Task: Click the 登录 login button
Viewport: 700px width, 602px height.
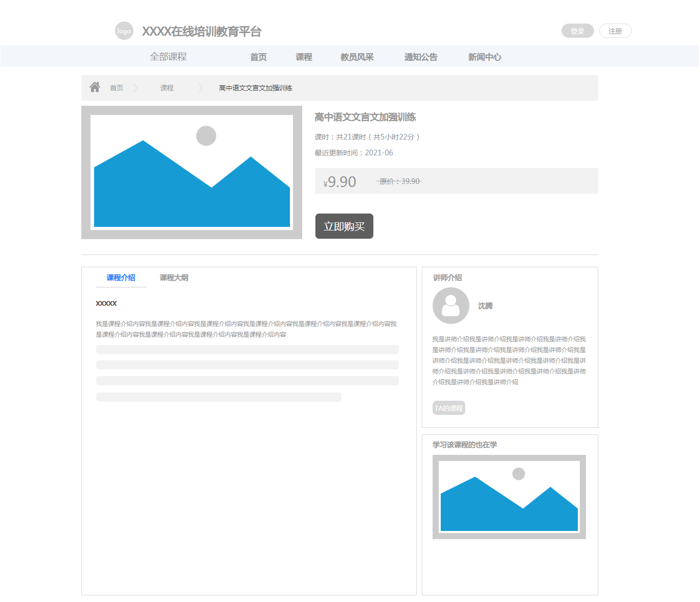Action: coord(578,31)
